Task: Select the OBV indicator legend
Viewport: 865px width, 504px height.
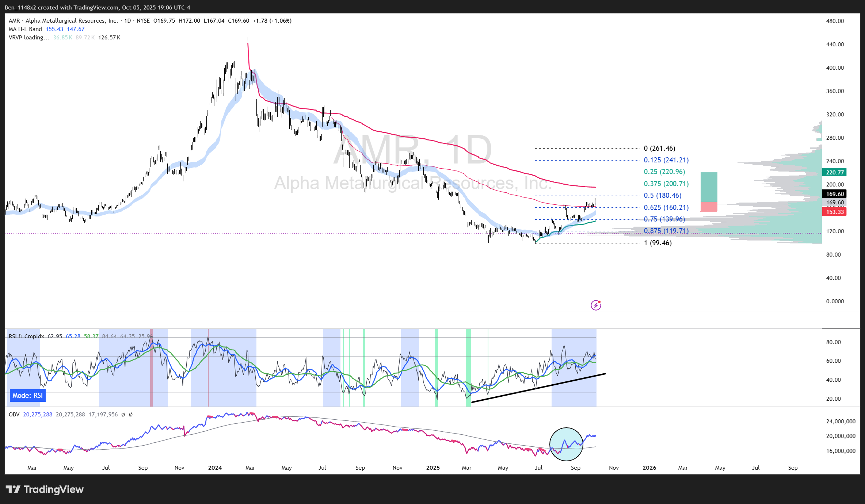Action: (x=14, y=415)
